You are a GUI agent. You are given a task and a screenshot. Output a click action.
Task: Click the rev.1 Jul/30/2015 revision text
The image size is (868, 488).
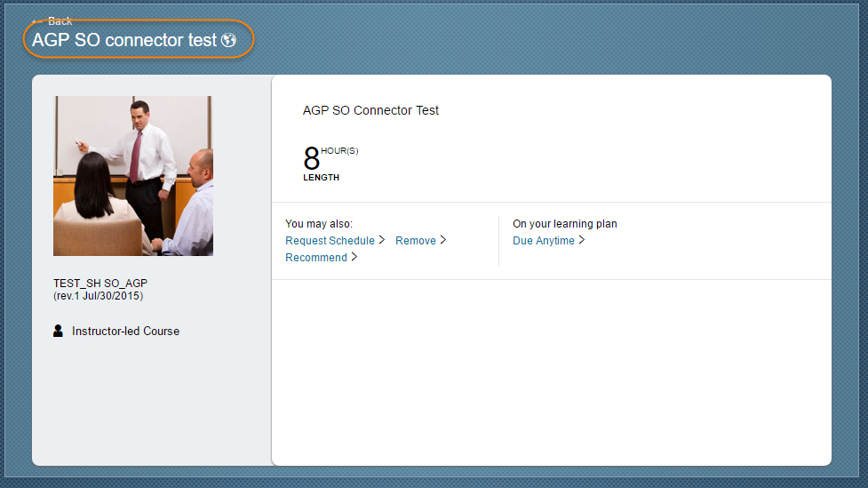[x=98, y=296]
